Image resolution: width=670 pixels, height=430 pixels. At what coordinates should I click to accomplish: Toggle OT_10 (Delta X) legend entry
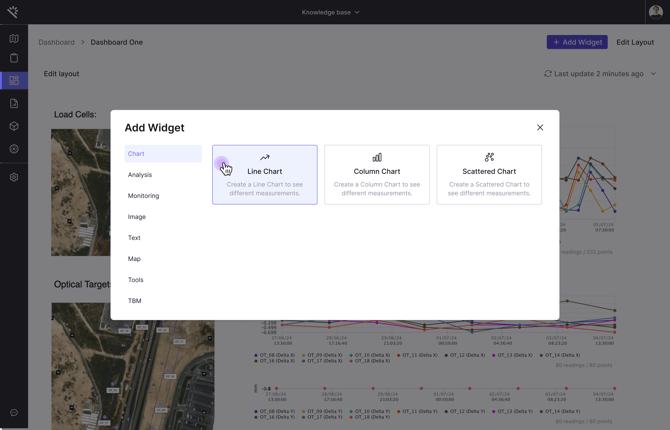(370, 355)
